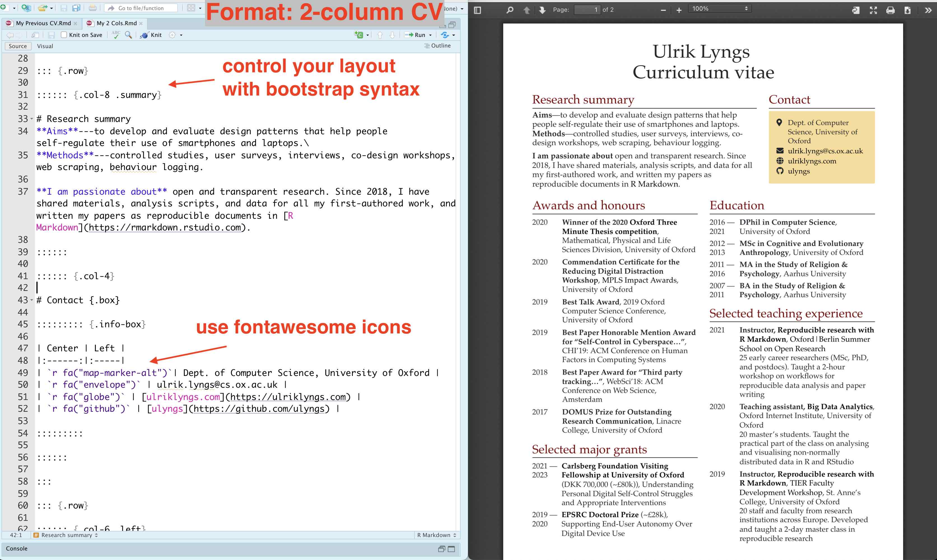
Task: Enable the Knit on Save checkbox
Action: pyautogui.click(x=64, y=35)
